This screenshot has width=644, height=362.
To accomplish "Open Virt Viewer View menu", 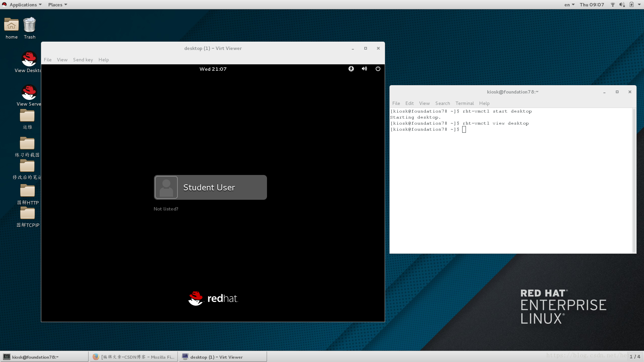I will [62, 60].
